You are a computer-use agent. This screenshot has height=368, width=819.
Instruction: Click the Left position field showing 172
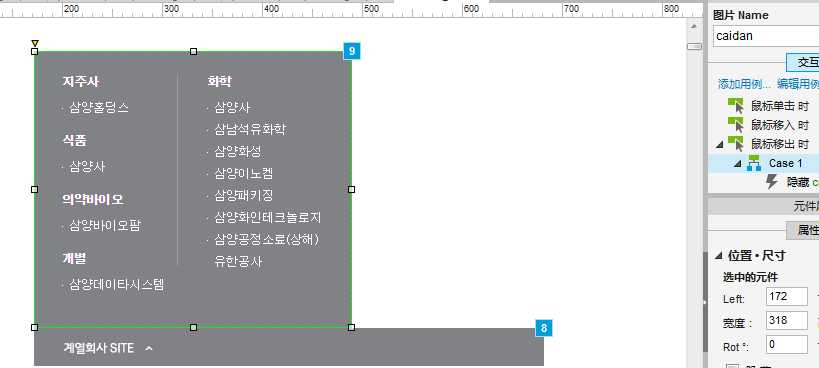click(x=787, y=296)
